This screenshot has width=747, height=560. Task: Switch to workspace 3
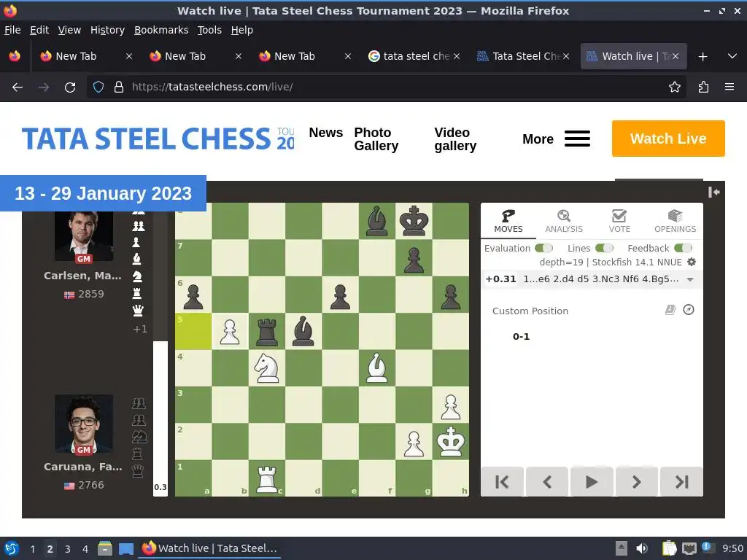click(68, 549)
